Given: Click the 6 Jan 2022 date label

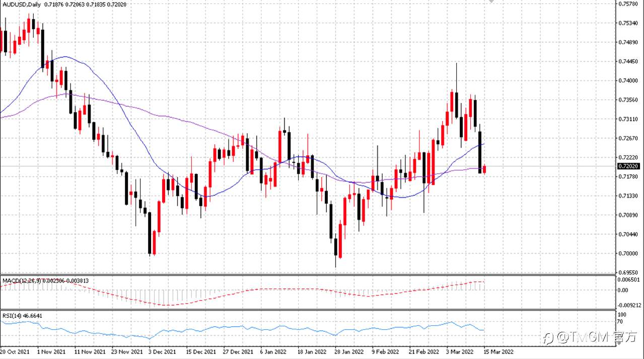Looking at the screenshot, I should (274, 352).
